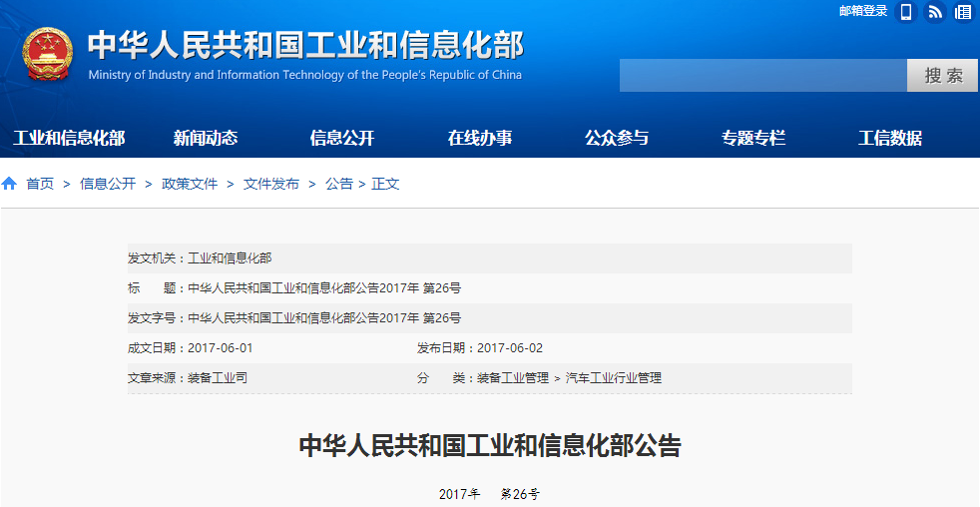980x507 pixels.
Task: Go to 文件发布 in breadcrumb
Action: point(271,184)
